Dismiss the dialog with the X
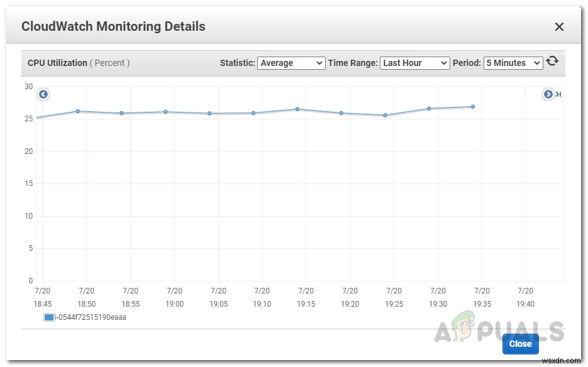Screen dimensions: 588x367 pos(559,26)
